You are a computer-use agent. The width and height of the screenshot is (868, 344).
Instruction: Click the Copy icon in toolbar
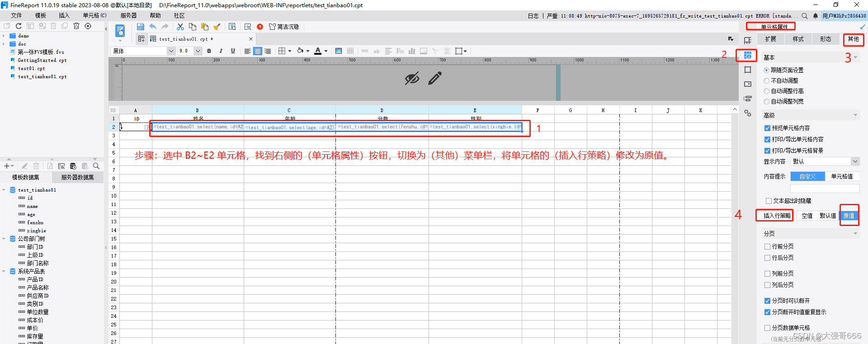193,27
